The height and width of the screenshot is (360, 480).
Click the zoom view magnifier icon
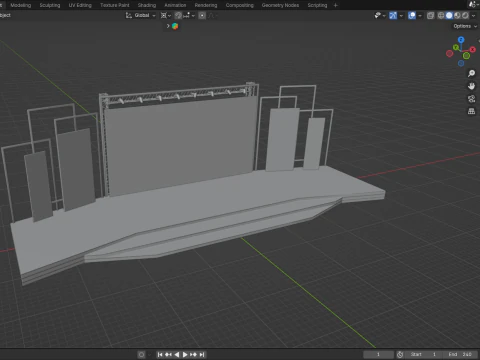(x=471, y=73)
